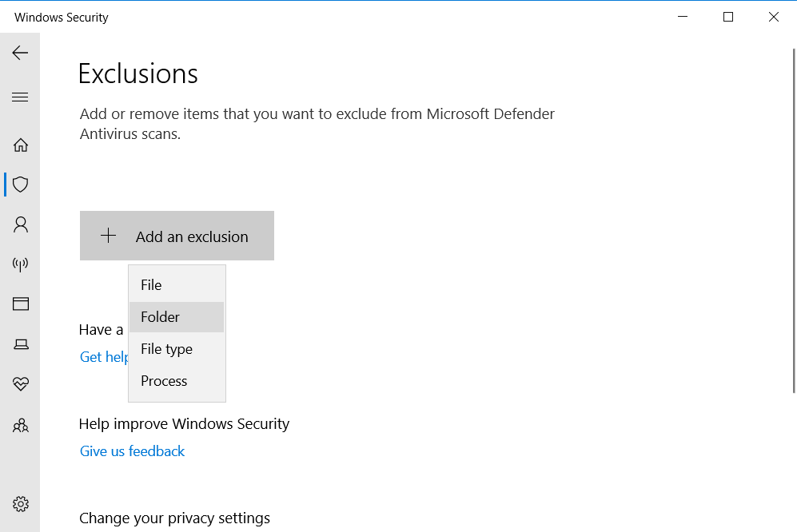Open Account protection person icon
This screenshot has height=532, width=797.
tap(21, 224)
